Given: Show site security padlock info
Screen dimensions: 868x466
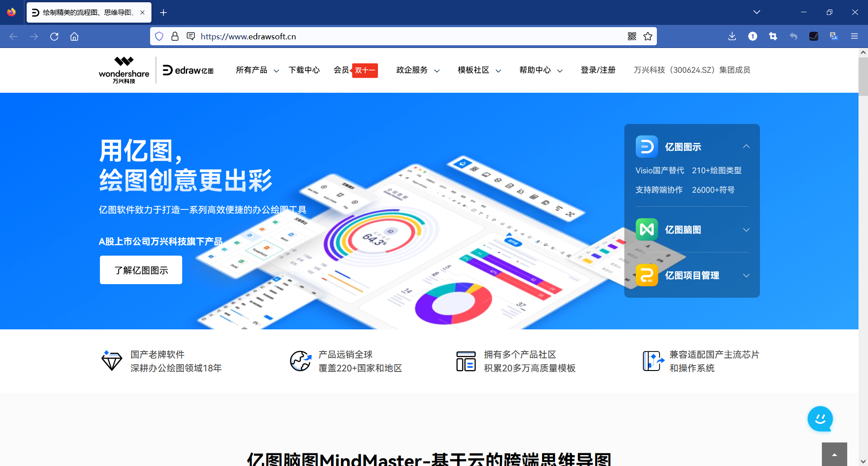Looking at the screenshot, I should point(175,36).
